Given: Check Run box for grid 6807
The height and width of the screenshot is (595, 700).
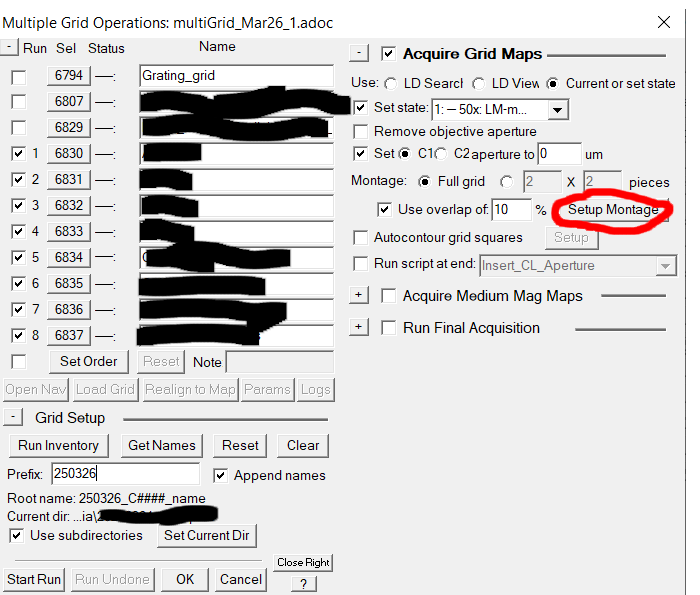Looking at the screenshot, I should click(x=18, y=102).
